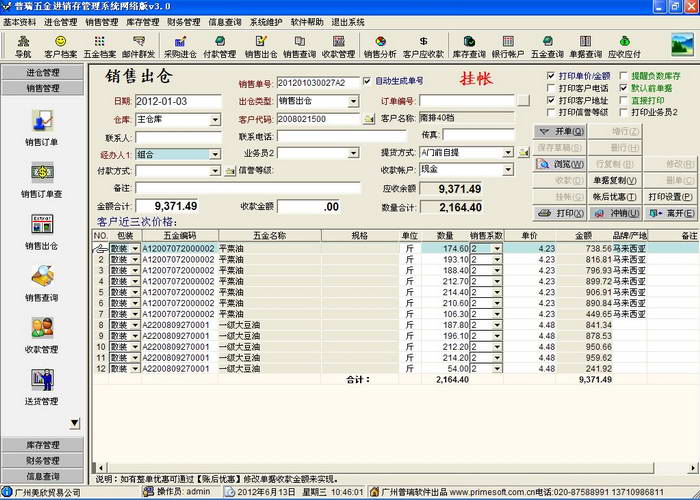Open 销售订单 in the sidebar
This screenshot has height=500, width=700.
click(x=42, y=128)
